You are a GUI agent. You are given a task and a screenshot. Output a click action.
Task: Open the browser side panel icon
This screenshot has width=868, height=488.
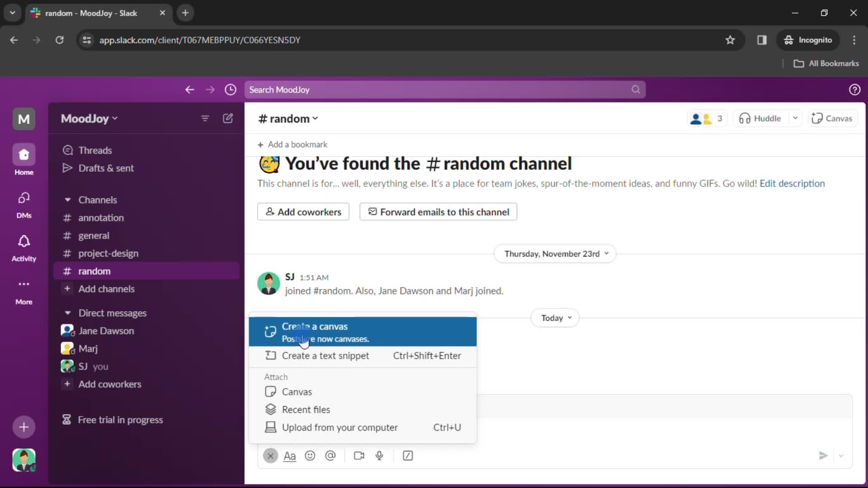tap(762, 40)
